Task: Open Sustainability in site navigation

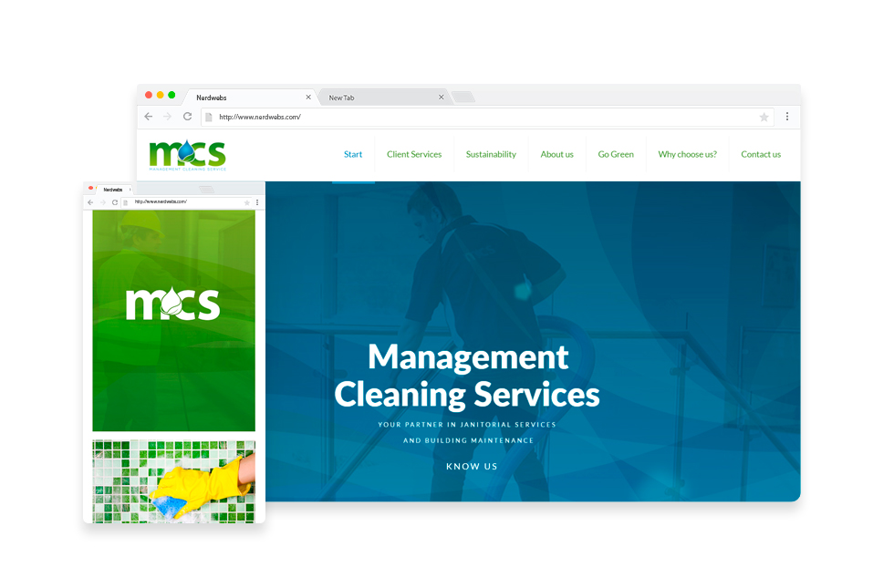Action: point(491,154)
